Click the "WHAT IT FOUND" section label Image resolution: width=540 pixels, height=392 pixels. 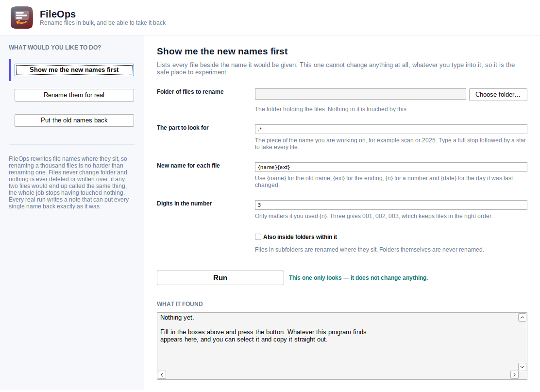coord(180,304)
